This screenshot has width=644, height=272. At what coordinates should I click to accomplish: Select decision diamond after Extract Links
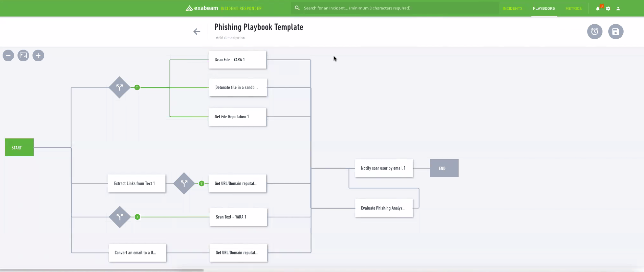pos(184,183)
